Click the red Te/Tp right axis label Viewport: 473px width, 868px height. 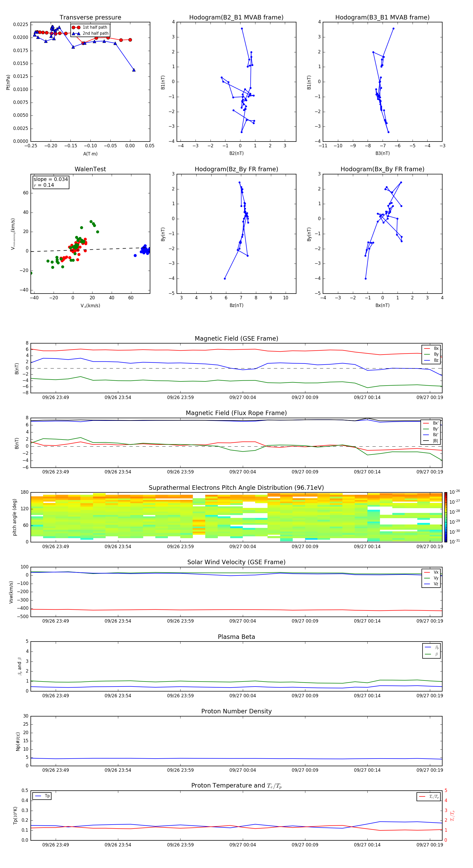(x=452, y=815)
